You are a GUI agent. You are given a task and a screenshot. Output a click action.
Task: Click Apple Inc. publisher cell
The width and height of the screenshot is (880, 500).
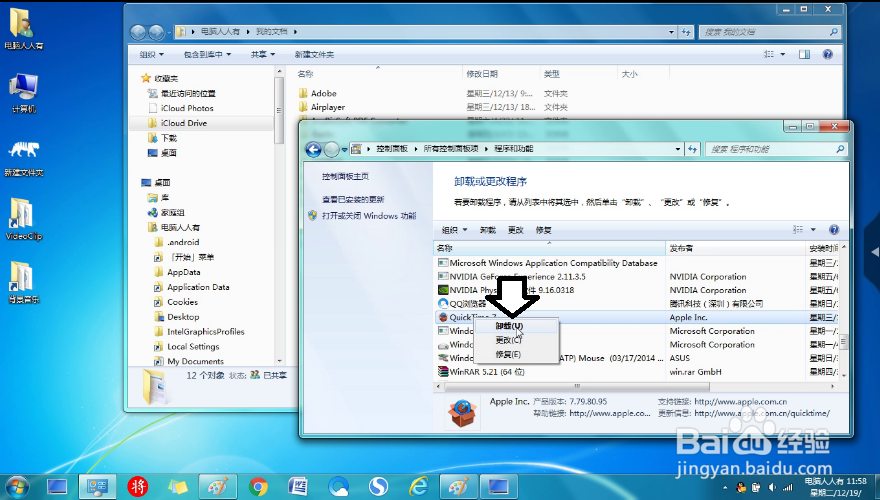688,317
